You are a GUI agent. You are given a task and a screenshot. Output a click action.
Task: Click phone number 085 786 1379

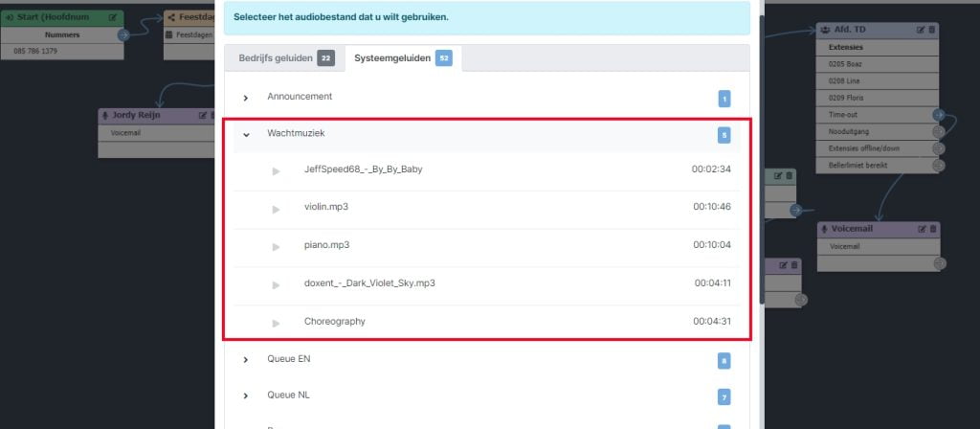[35, 52]
